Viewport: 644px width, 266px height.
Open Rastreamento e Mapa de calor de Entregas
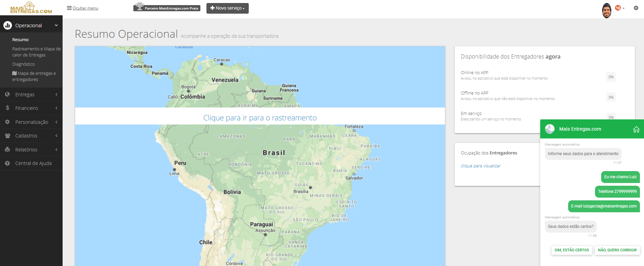coord(36,52)
